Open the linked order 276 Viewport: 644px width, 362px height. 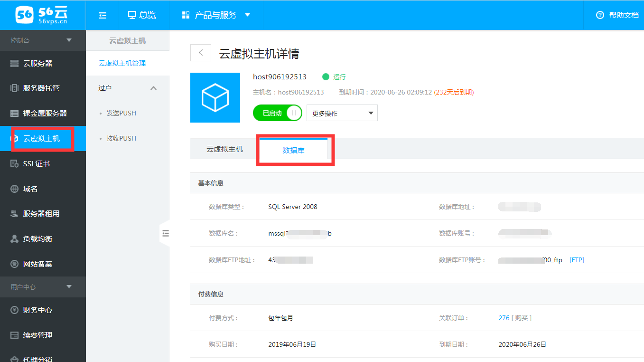click(504, 318)
